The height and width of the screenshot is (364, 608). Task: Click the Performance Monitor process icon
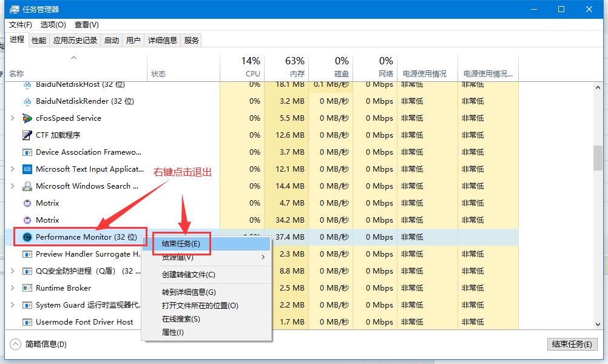(x=27, y=237)
